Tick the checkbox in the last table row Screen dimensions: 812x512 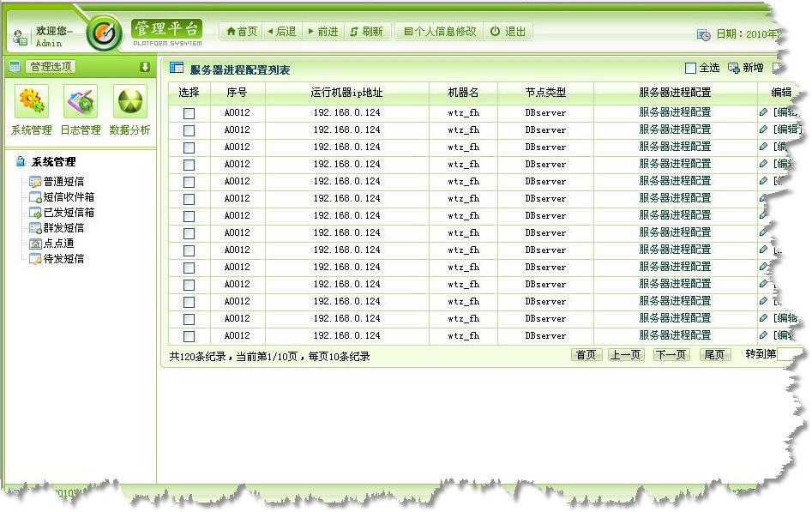189,336
